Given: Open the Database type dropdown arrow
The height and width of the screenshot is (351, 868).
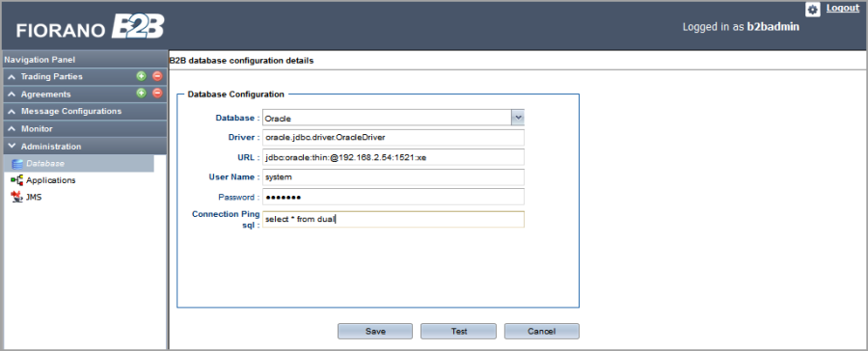Looking at the screenshot, I should click(518, 118).
